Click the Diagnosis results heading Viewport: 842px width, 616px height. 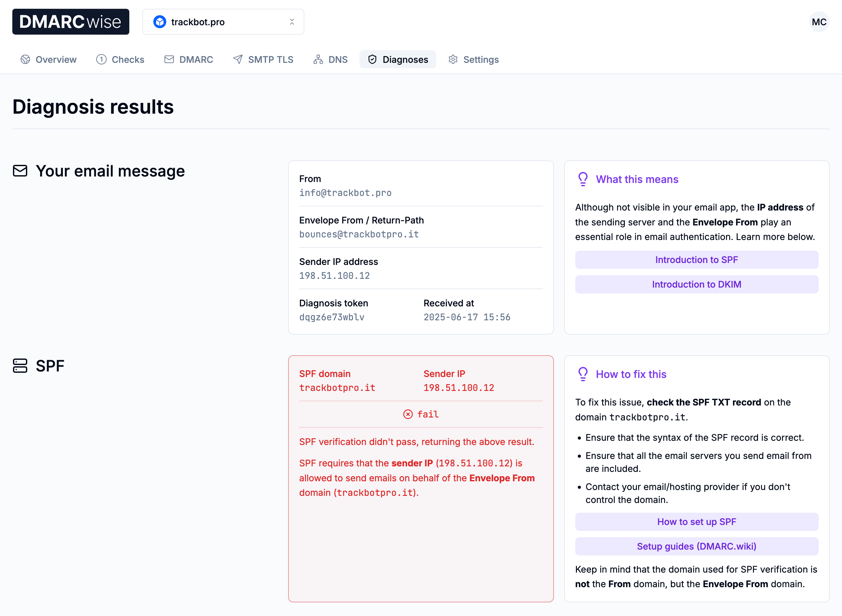(x=93, y=107)
